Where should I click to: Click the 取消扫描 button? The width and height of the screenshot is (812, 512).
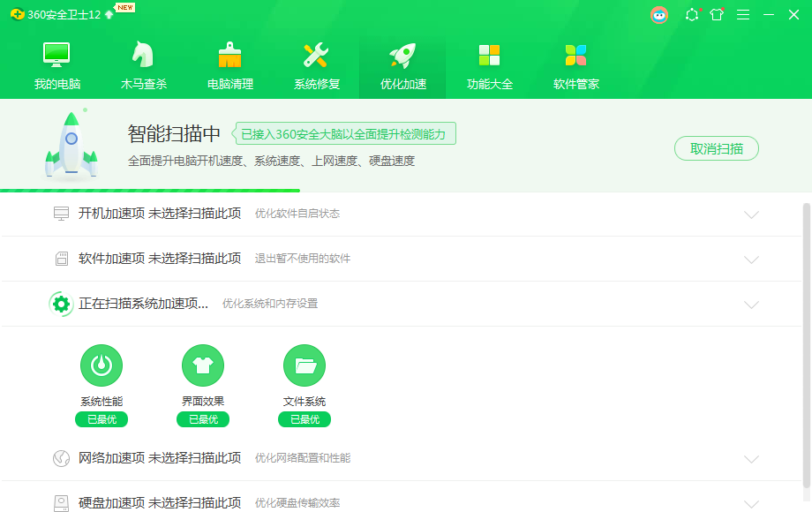click(x=717, y=148)
